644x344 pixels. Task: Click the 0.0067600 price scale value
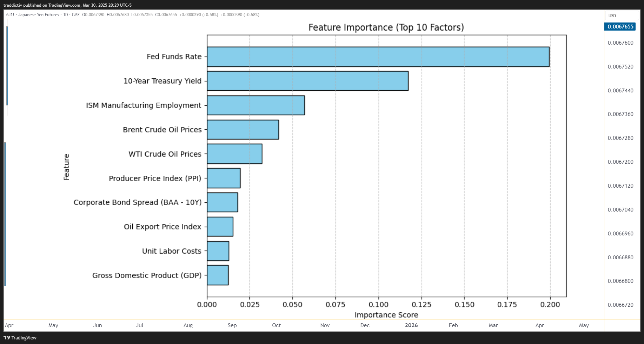tap(620, 43)
